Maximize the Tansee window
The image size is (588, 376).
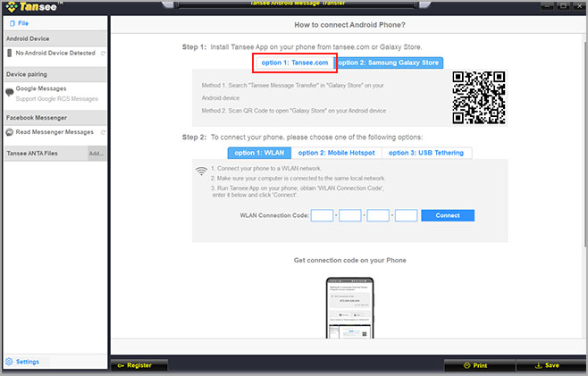coord(563,6)
